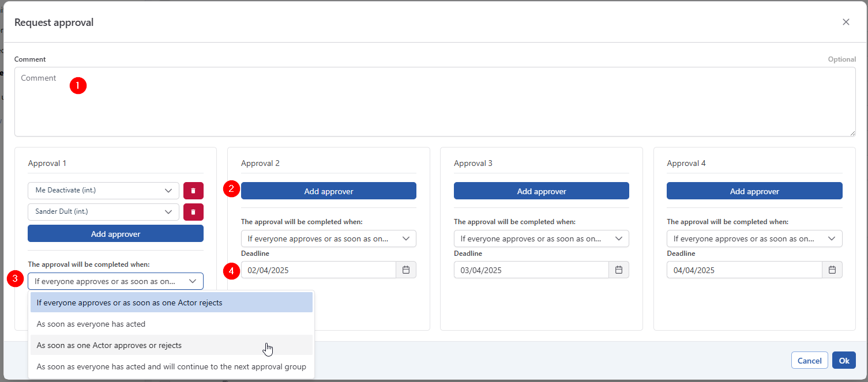Image resolution: width=868 pixels, height=382 pixels.
Task: Open calendar picker for Approval 4 deadline
Action: [832, 270]
